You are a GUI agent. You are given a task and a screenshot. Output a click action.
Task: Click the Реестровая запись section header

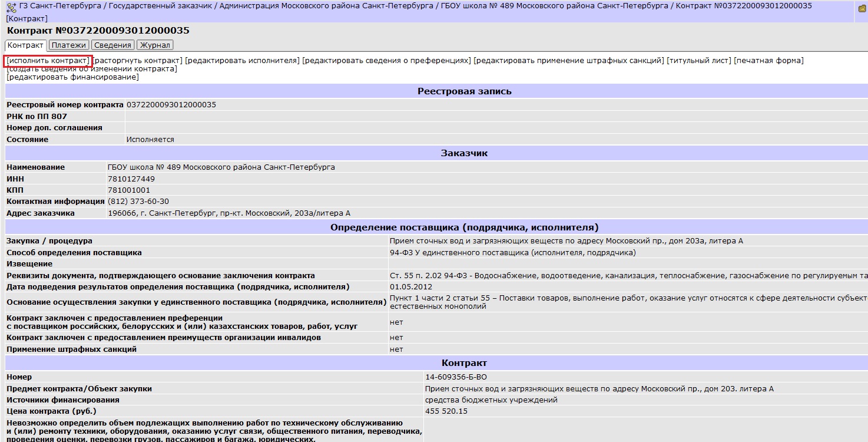coord(465,91)
